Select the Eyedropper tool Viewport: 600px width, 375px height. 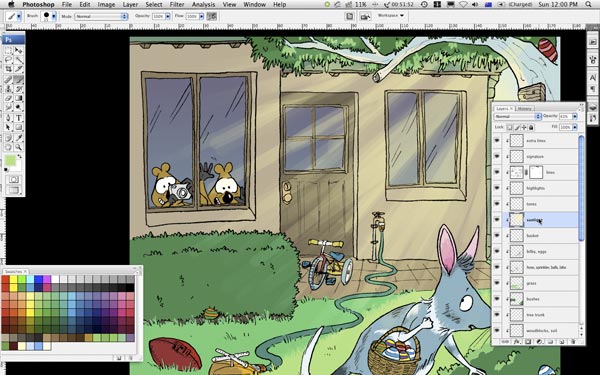[x=18, y=138]
